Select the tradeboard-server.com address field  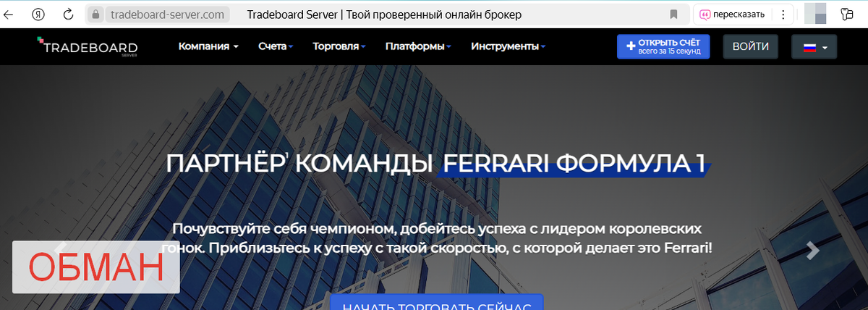click(x=167, y=14)
